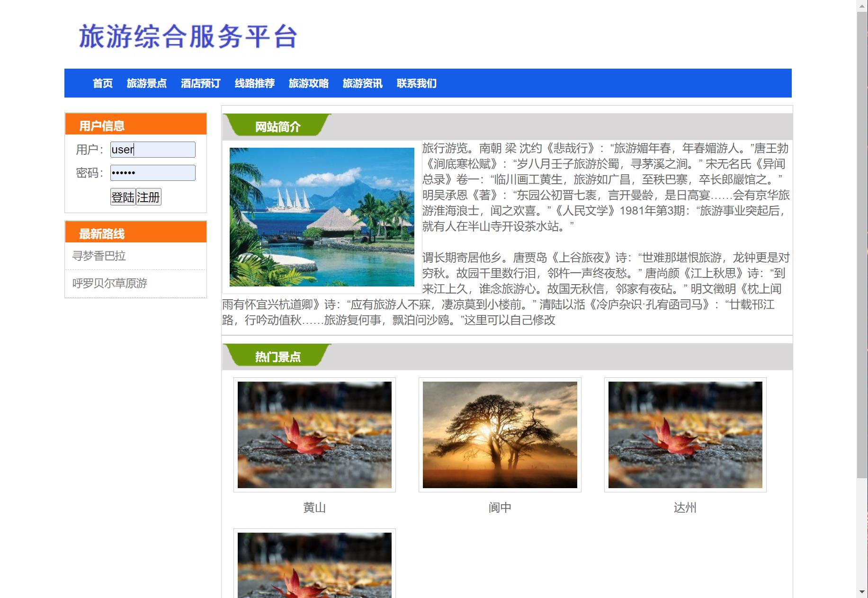Open the 联系我们 page

[416, 83]
